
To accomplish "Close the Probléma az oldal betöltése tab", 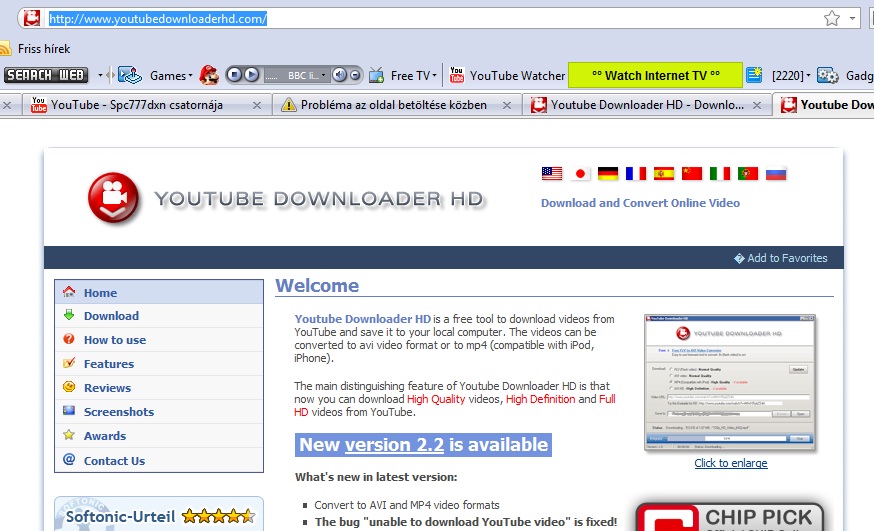I will (x=507, y=105).
